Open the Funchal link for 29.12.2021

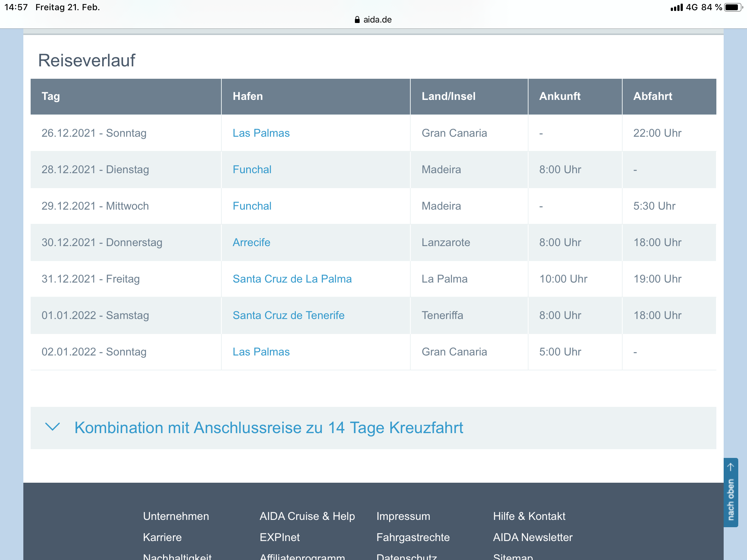pos(252,206)
